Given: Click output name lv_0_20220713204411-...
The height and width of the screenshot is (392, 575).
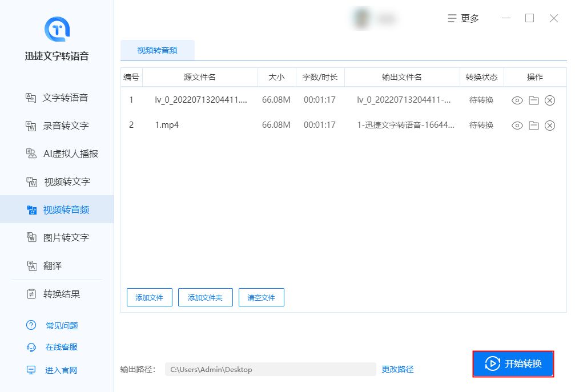Looking at the screenshot, I should [404, 100].
